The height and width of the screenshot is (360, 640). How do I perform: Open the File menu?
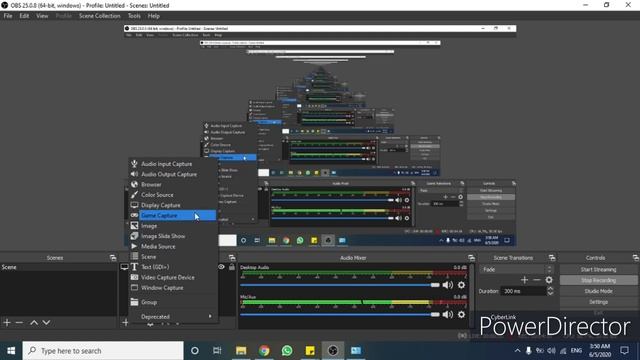click(x=8, y=16)
